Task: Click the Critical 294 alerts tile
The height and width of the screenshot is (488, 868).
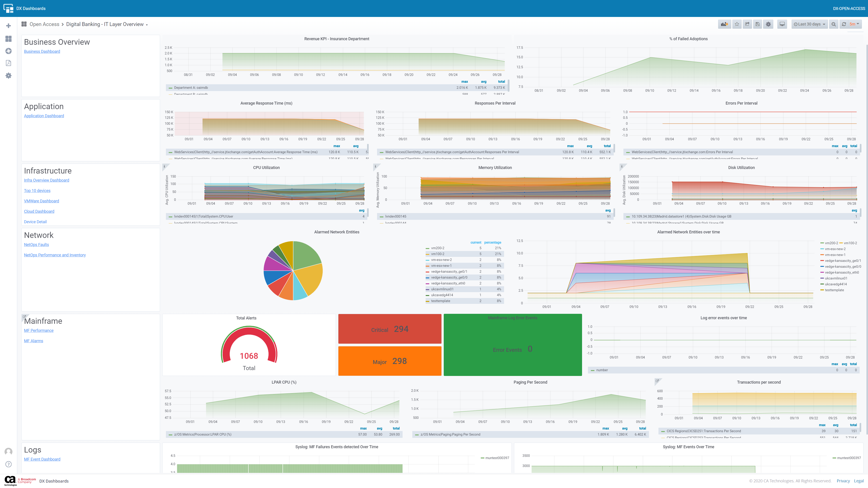Action: 389,329
